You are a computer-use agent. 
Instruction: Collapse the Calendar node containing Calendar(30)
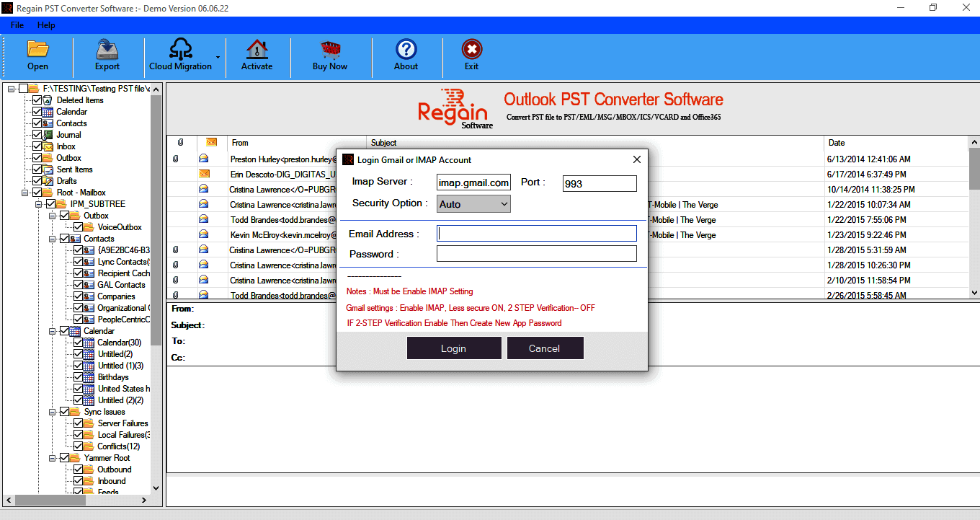(53, 331)
